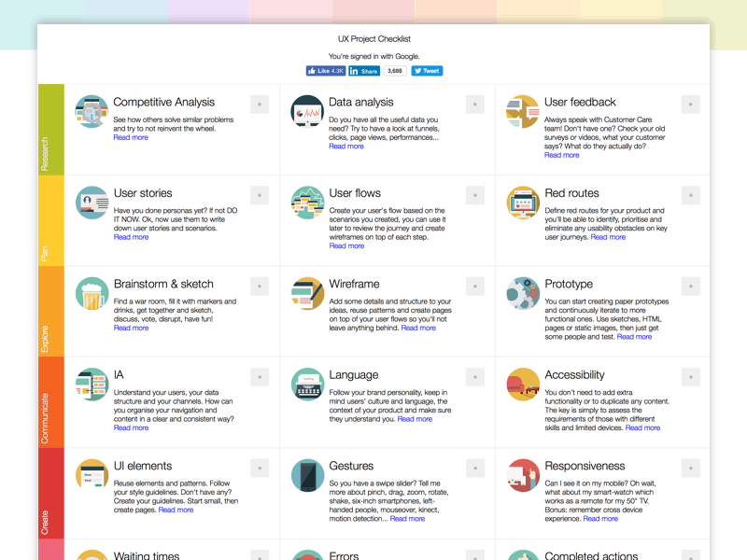Click the UI elements form icon
Image resolution: width=747 pixels, height=560 pixels.
pos(92,475)
